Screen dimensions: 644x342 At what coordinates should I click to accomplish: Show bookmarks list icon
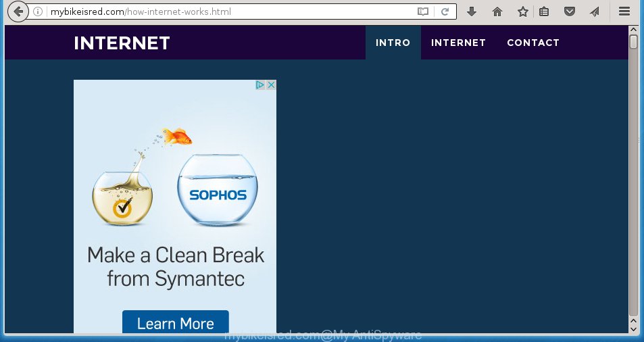tap(544, 11)
